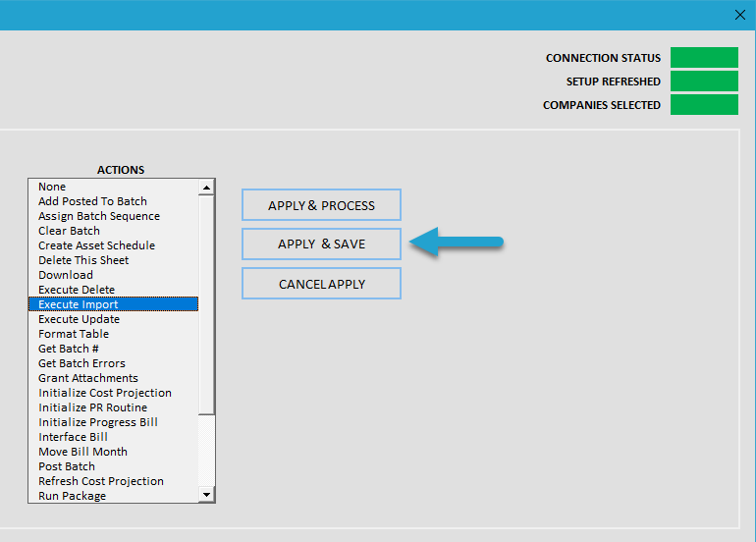Screen dimensions: 756x542
Task: Select Initialize Cost Projection action
Action: tap(113, 393)
